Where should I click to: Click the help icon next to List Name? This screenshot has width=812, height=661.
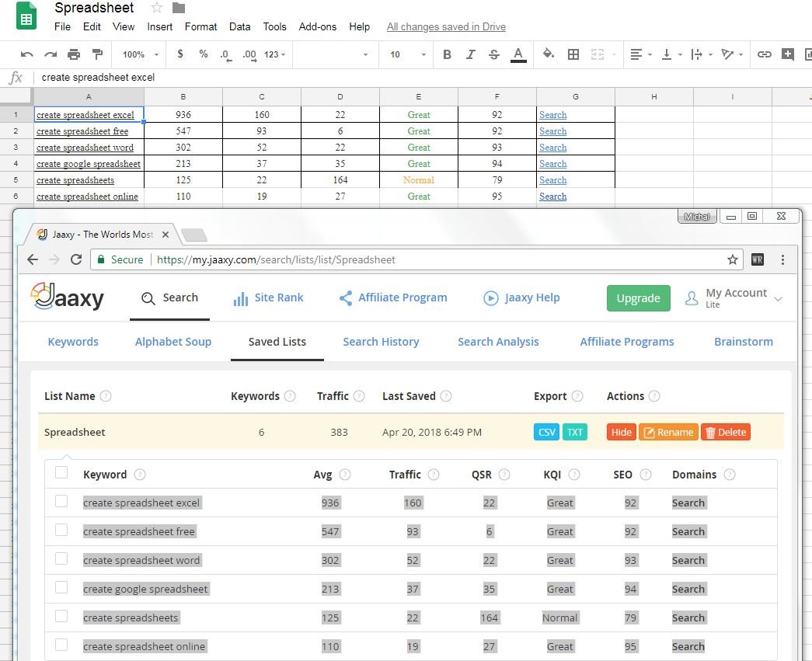(x=106, y=396)
